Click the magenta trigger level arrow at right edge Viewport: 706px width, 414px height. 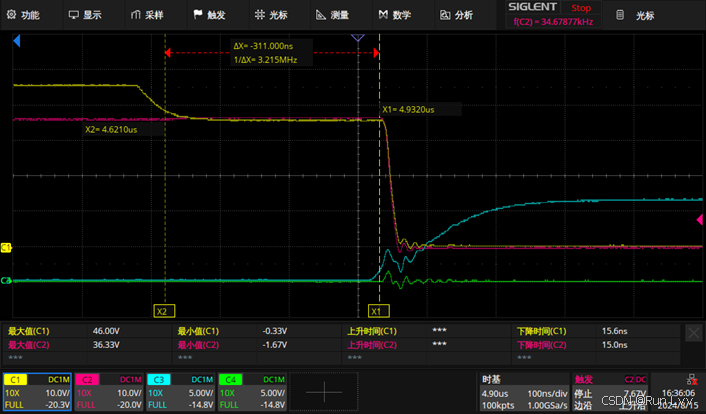click(x=699, y=219)
